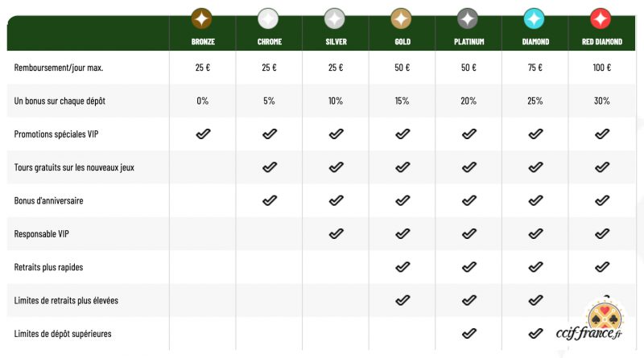644x358 pixels.
Task: Click Gold checkmark for Retraits plus rapides
Action: click(x=402, y=267)
